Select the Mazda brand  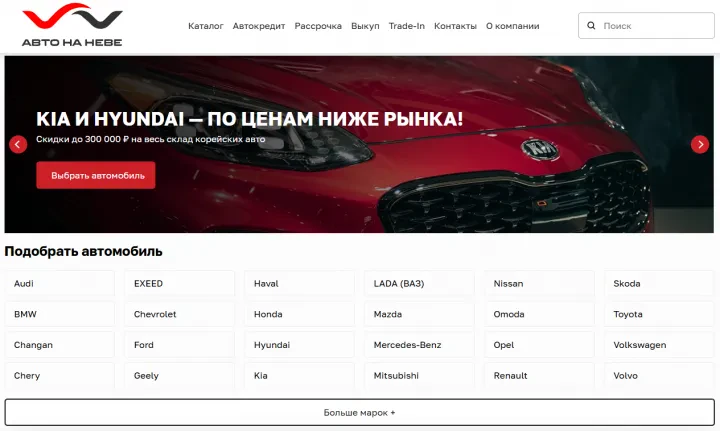click(420, 314)
